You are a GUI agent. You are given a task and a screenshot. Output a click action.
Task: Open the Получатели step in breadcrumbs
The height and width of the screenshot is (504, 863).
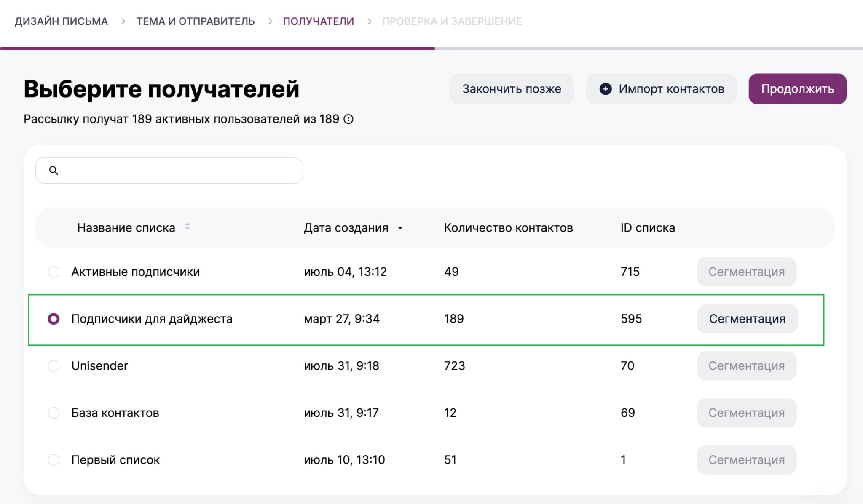(x=318, y=21)
